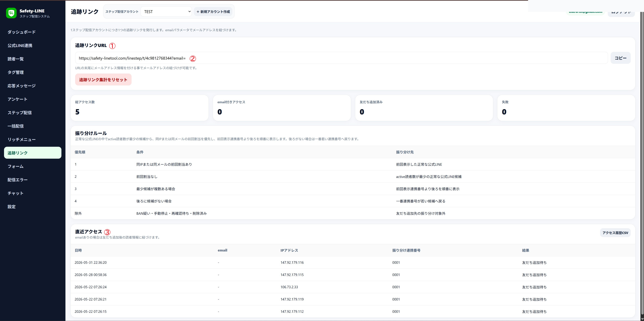The image size is (644, 321).
Task: Click the 日時 column header
Action: pyautogui.click(x=78, y=250)
